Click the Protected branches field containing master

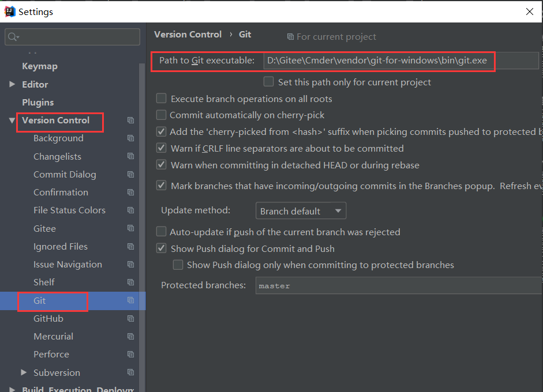point(399,285)
